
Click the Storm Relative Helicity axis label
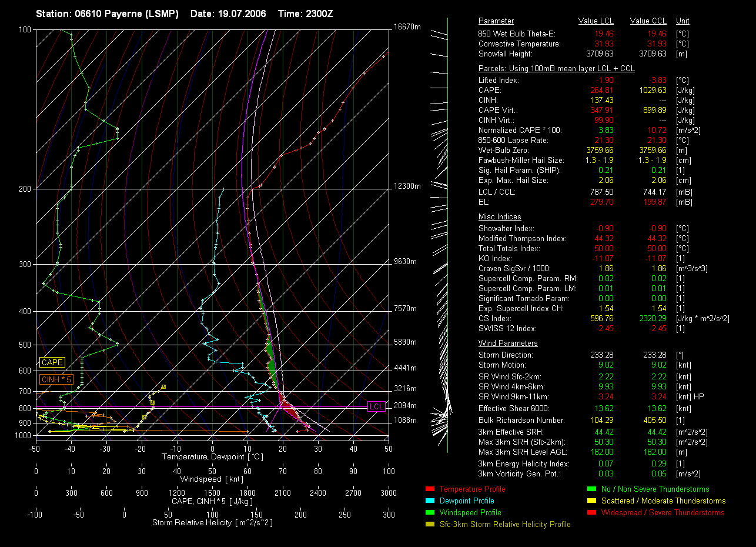pos(212,522)
